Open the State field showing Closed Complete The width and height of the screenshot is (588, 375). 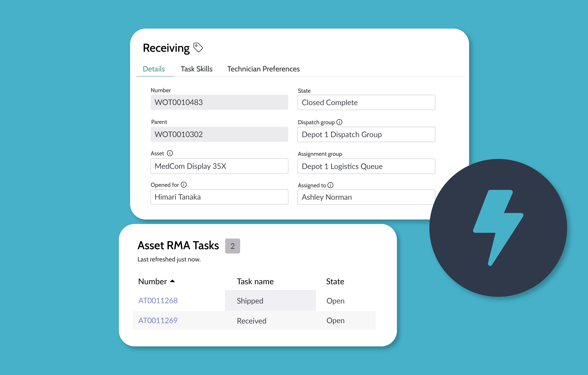tap(366, 102)
